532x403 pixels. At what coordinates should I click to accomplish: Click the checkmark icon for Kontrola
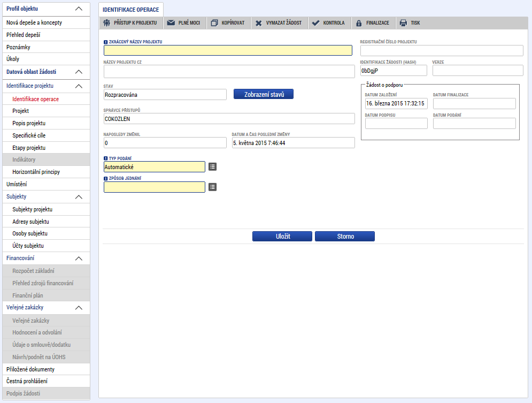315,23
